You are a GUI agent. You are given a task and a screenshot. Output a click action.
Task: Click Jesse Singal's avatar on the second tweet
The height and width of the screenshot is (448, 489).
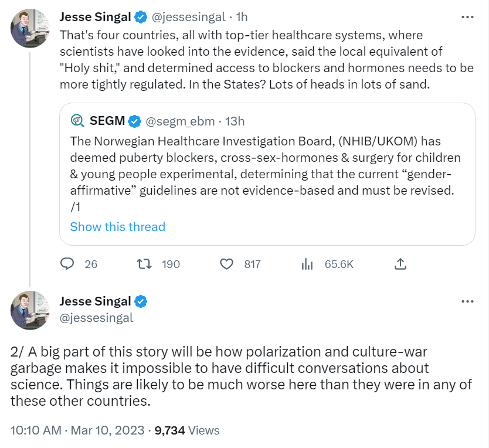point(30,310)
